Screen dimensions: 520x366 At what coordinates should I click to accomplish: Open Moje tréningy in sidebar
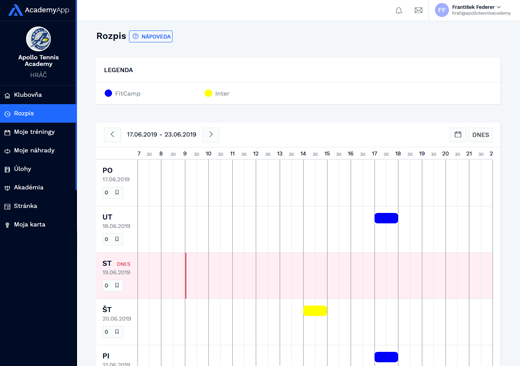point(38,132)
